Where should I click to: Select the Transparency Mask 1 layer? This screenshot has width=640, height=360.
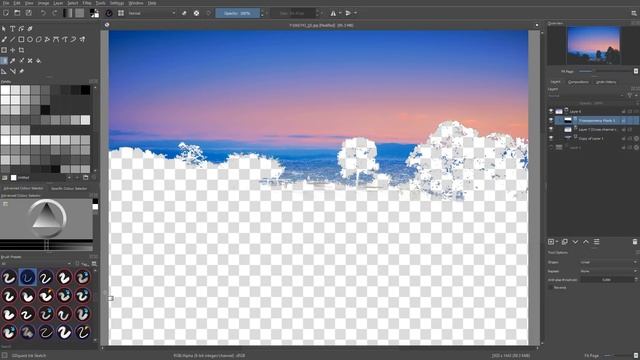[597, 120]
